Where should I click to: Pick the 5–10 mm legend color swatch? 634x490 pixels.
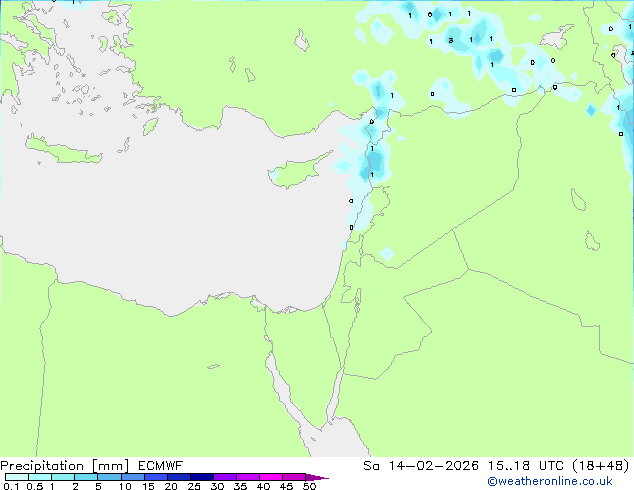[109, 477]
